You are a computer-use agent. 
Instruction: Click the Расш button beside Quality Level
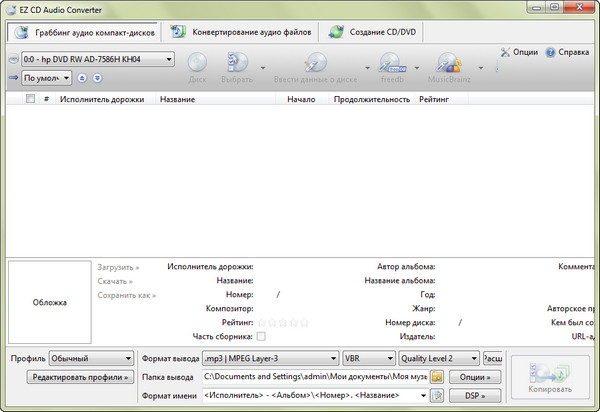coord(493,358)
